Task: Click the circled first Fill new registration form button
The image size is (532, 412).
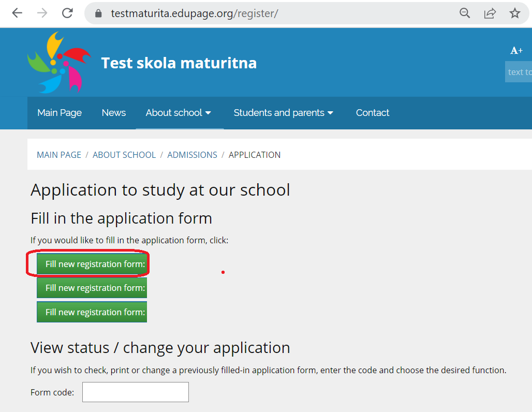Action: [92, 263]
